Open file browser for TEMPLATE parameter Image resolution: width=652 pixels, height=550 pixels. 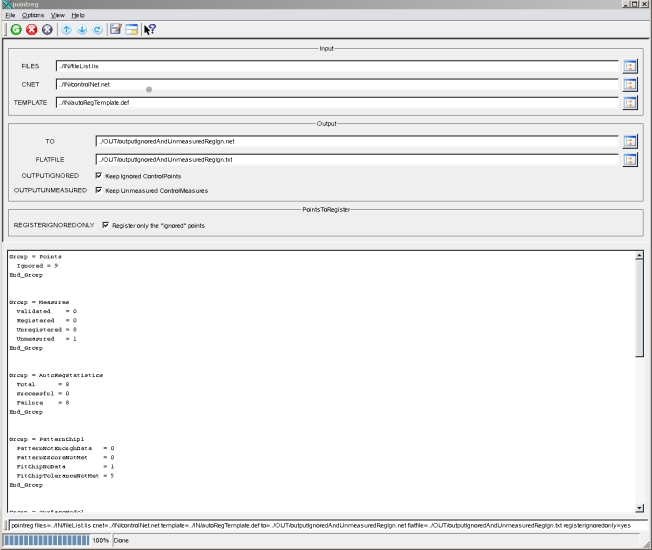[630, 103]
